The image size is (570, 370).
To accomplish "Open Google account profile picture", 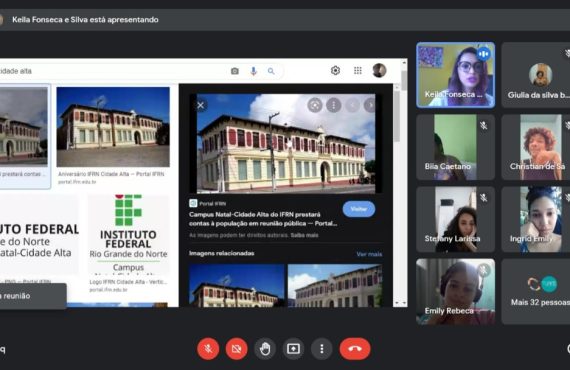I will point(379,70).
